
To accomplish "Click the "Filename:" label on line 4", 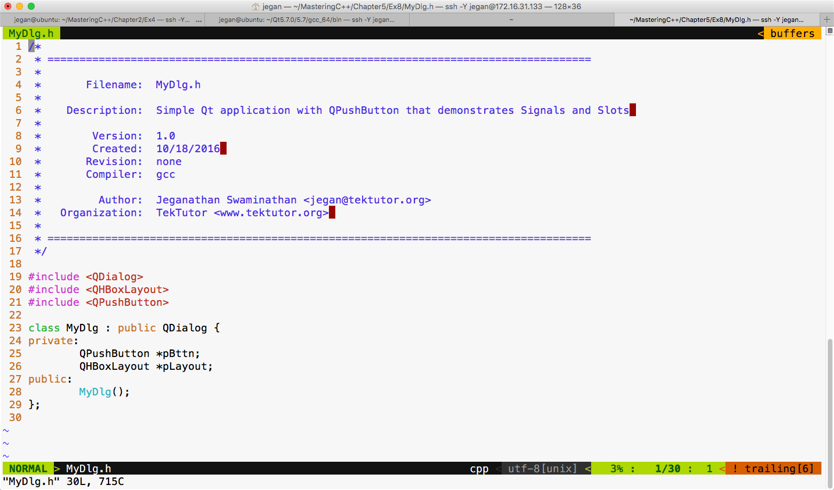I will 114,85.
